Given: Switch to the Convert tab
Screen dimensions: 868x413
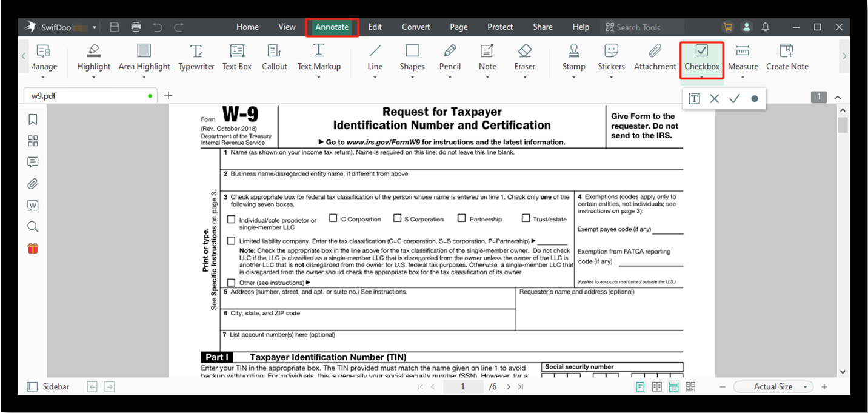Looking at the screenshot, I should (416, 27).
